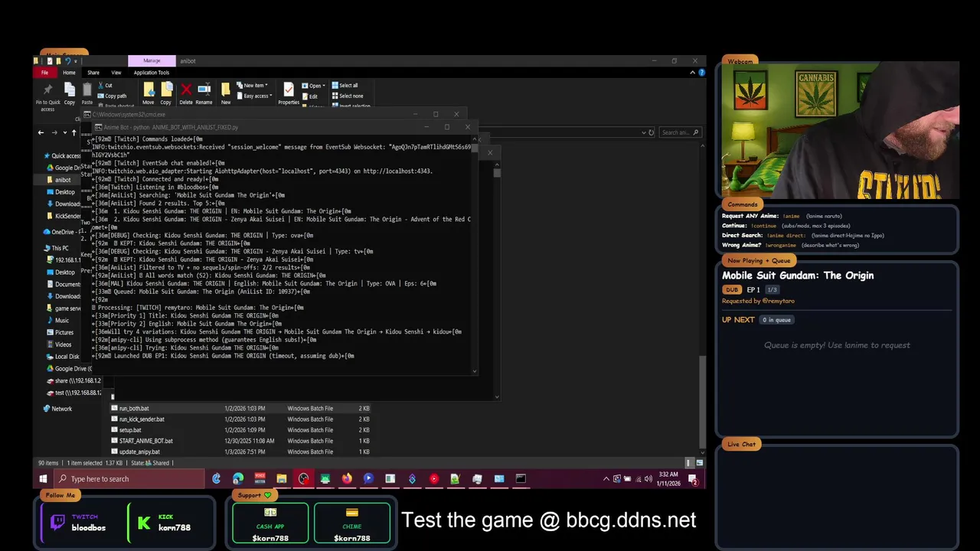
Task: Click the Explorer forward arrow
Action: [54, 132]
